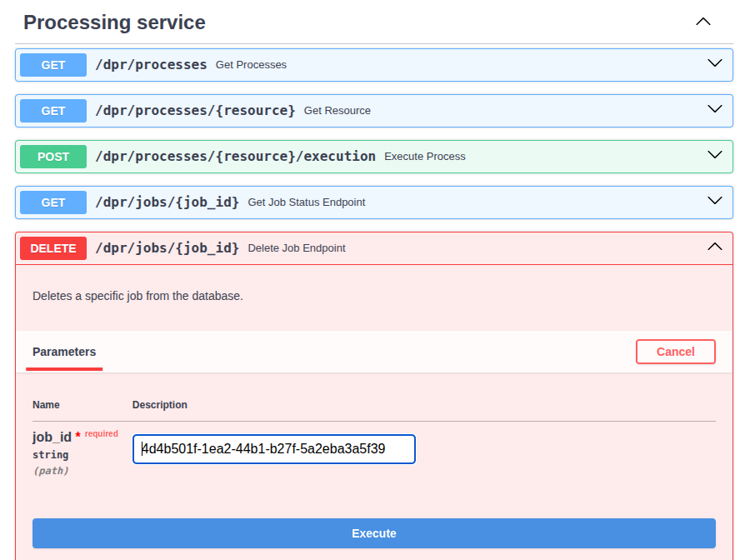
Task: Collapse the Delete Job Endpoint chevron
Action: [714, 247]
